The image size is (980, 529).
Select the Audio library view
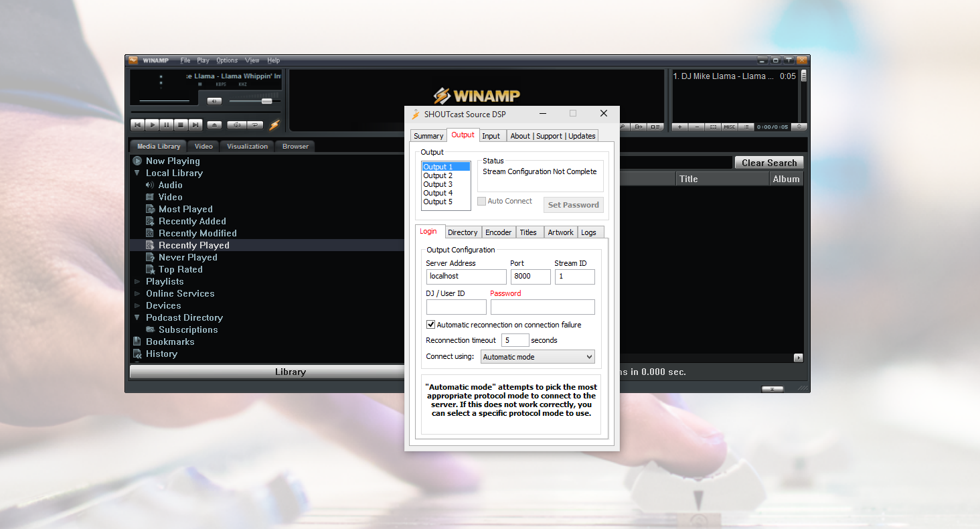click(x=170, y=185)
